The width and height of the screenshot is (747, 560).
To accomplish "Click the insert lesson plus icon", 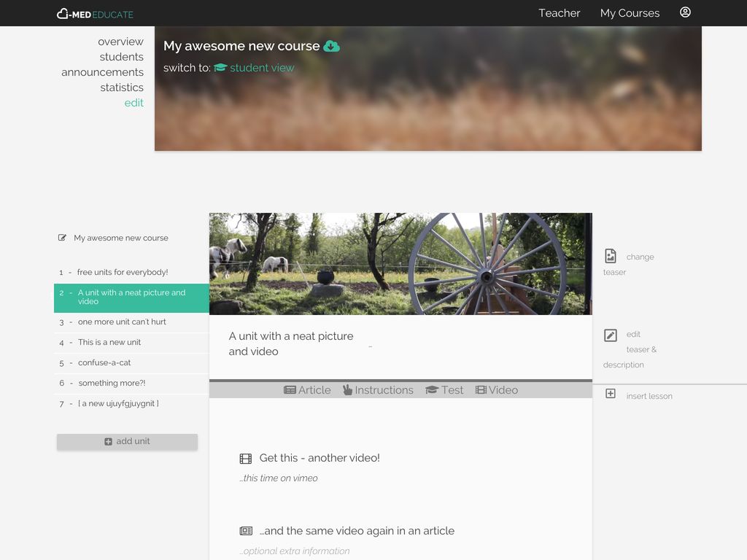I will pyautogui.click(x=611, y=394).
